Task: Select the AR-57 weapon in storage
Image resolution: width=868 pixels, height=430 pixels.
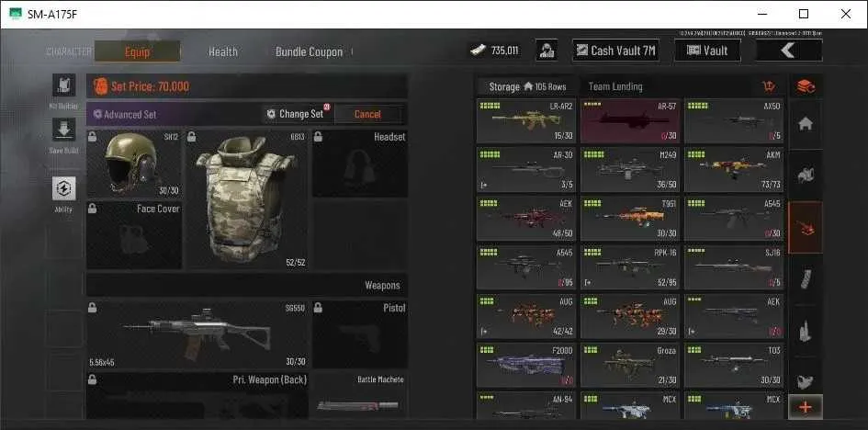Action: tap(630, 121)
